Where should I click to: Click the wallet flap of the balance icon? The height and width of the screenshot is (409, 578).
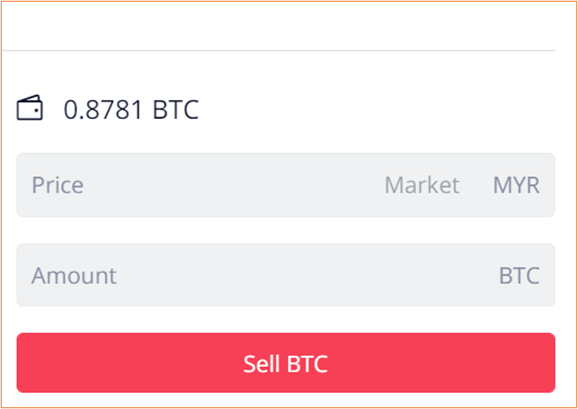(29, 99)
